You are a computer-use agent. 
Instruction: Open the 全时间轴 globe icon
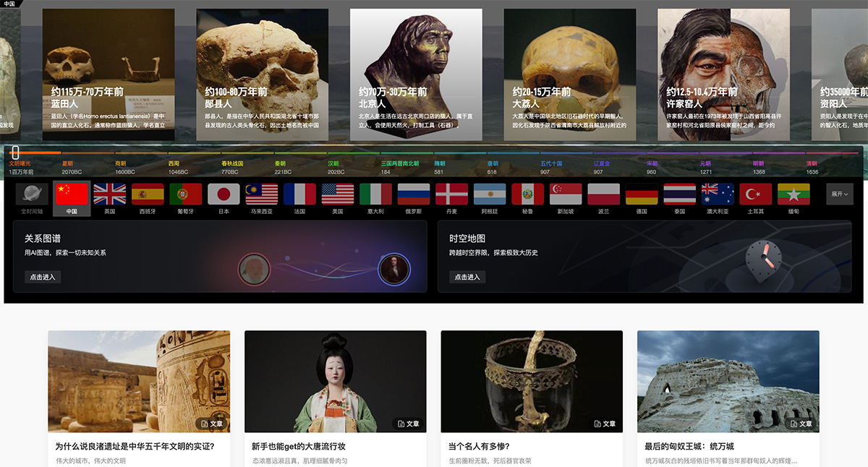(x=33, y=194)
